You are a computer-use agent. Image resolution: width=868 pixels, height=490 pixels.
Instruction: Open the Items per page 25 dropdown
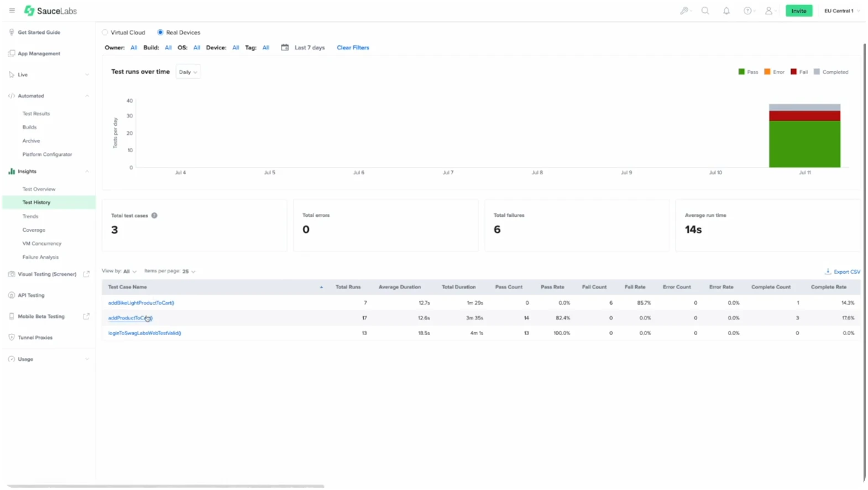[x=189, y=272]
